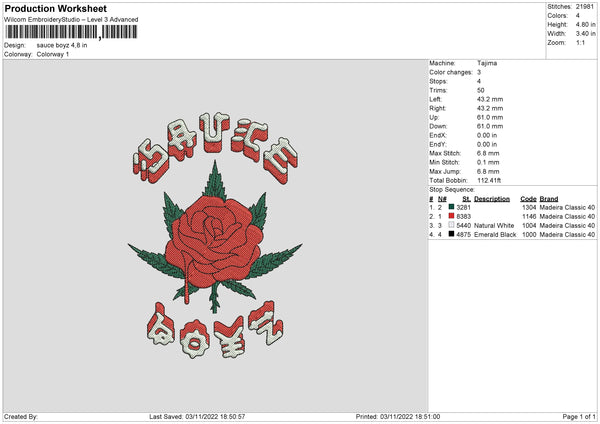The image size is (600, 424).
Task: Click 'Wilcom EmbroideryStudio – Level 3 Advanced' text
Action: 71,20
